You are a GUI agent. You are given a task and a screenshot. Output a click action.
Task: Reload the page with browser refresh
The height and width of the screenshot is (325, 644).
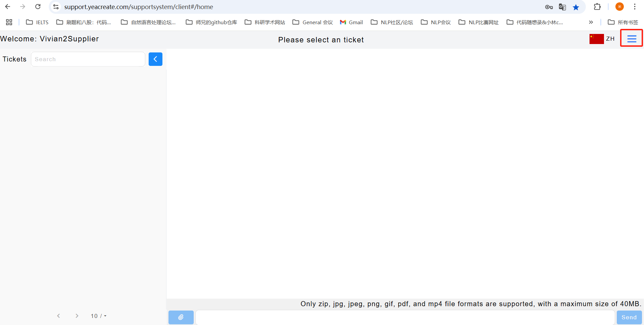click(38, 7)
